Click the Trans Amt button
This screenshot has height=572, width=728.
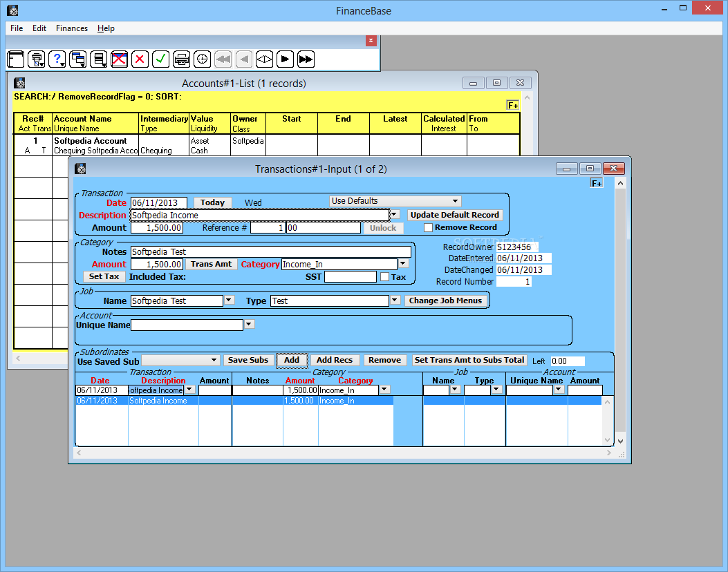212,264
